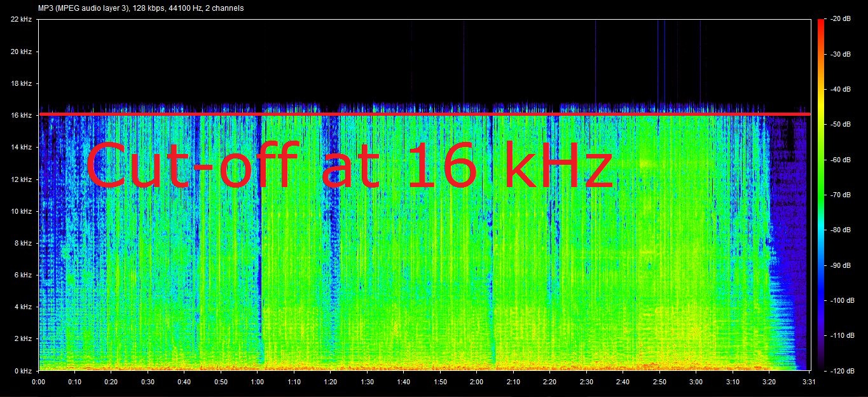Click the 1:00 time axis label

(x=258, y=382)
